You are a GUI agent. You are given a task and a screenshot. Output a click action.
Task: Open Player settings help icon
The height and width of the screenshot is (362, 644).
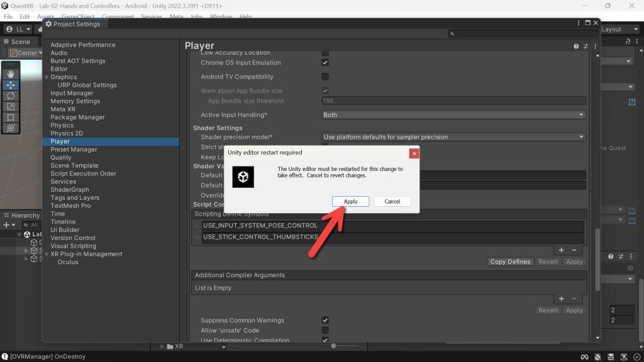point(576,47)
